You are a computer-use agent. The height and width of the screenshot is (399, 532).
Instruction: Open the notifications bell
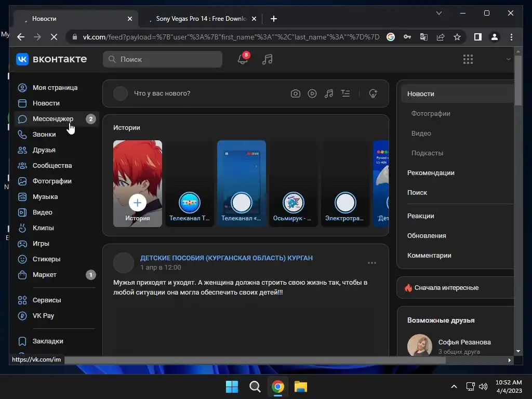point(243,59)
